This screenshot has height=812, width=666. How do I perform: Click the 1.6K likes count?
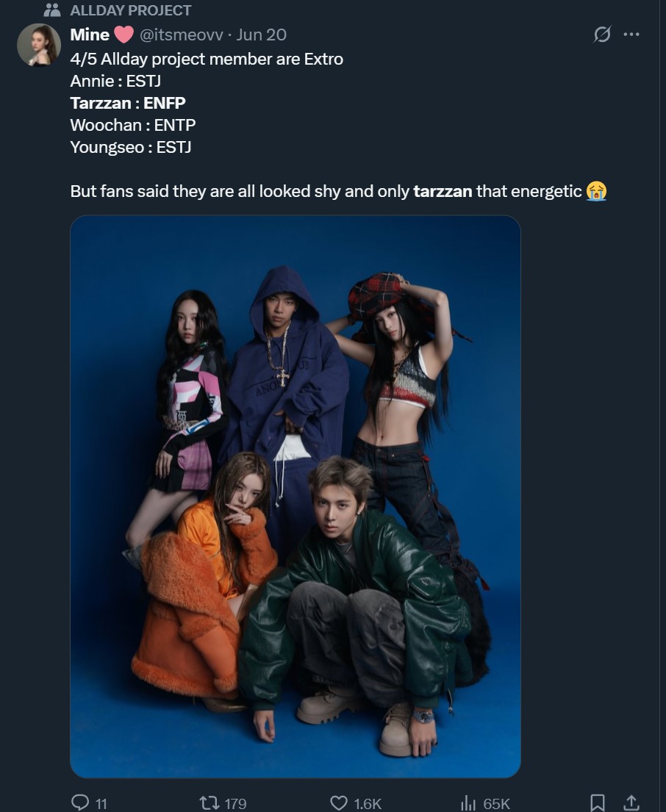[368, 803]
